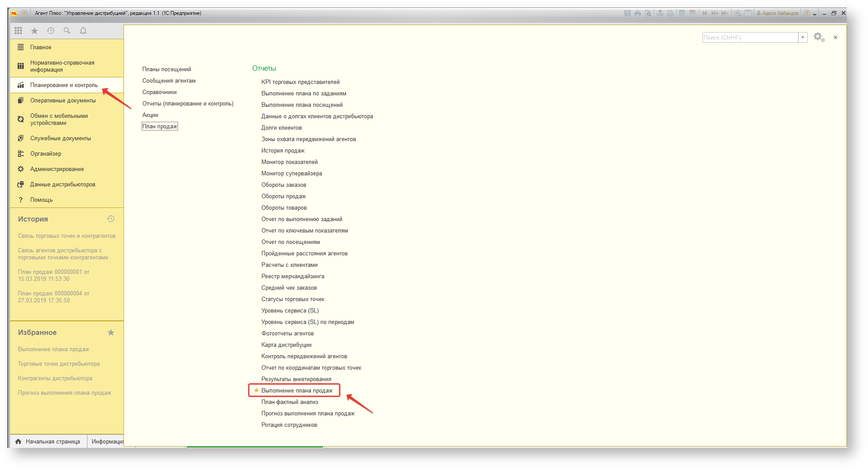Open the Оперативные документы section
Screen dimensions: 868x469
coord(63,101)
